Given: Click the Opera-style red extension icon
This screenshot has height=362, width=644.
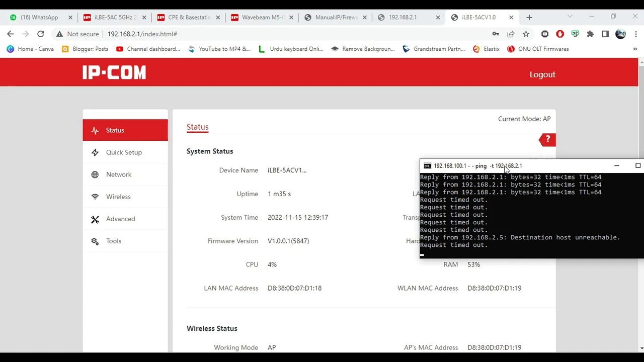Looking at the screenshot, I should [x=560, y=34].
